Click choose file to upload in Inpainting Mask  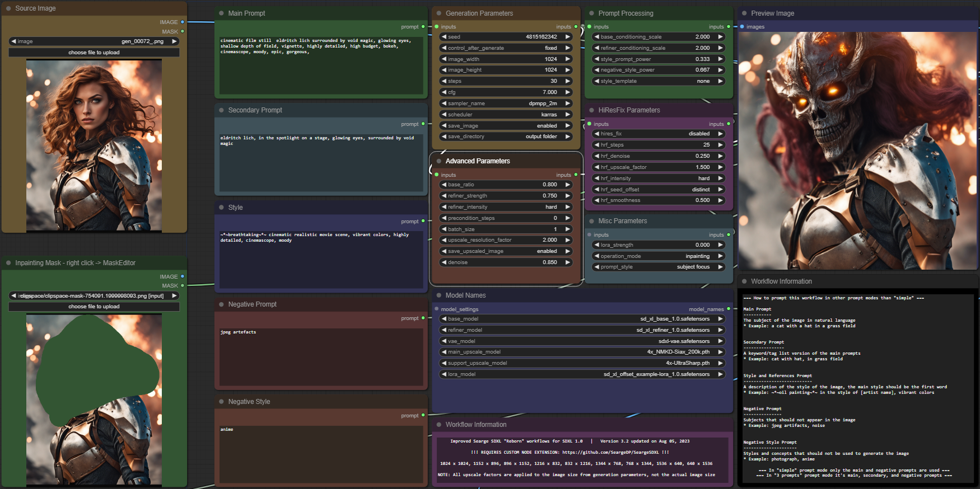(94, 307)
